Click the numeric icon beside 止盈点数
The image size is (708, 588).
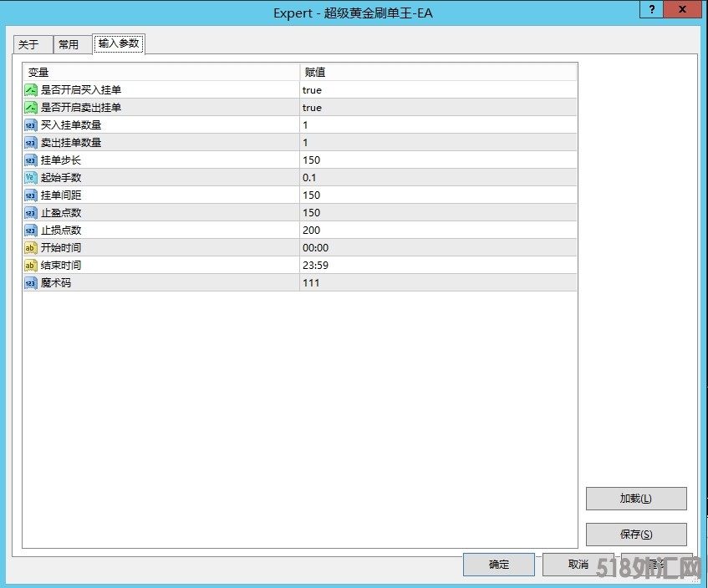(31, 212)
